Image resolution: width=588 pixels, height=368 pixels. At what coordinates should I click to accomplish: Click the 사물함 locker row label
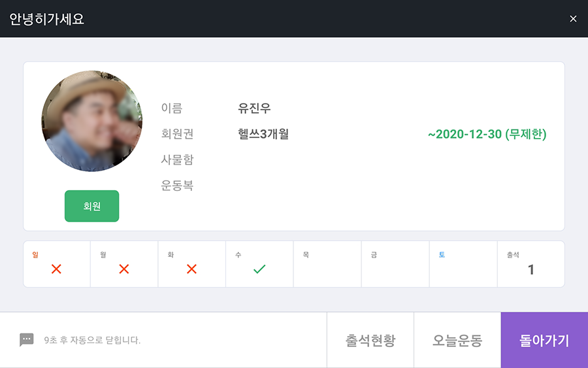pyautogui.click(x=177, y=159)
